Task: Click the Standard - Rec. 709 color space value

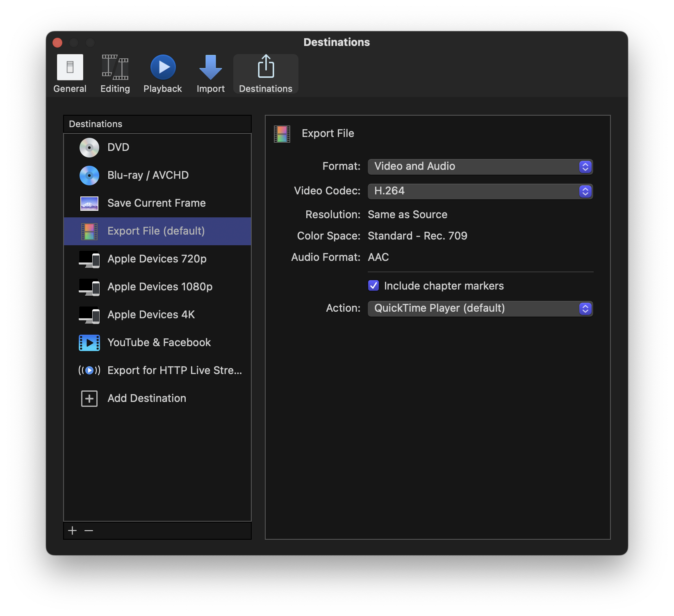Action: [417, 236]
